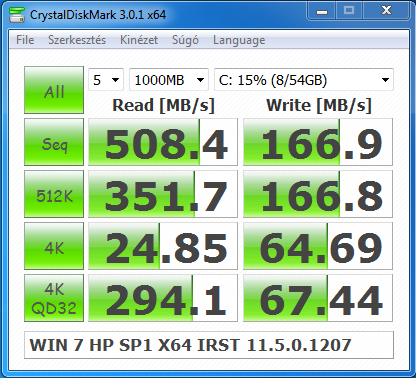Select the Seq read result 508.4

[163, 142]
